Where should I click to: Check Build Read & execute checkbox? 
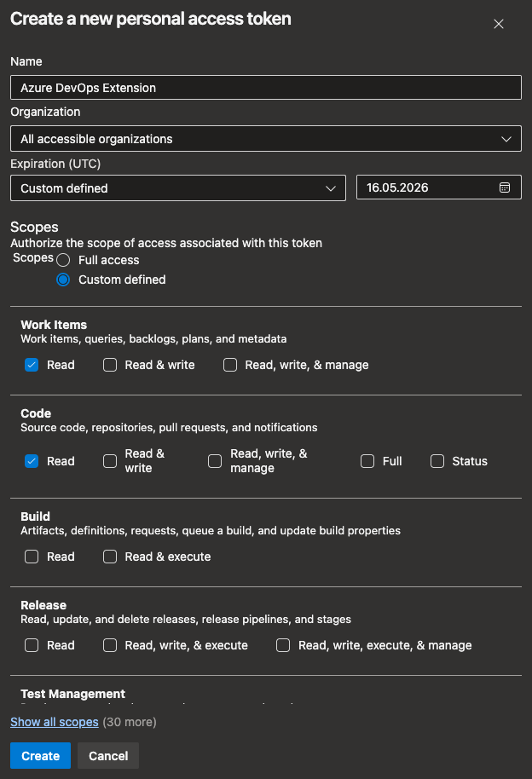(x=110, y=557)
